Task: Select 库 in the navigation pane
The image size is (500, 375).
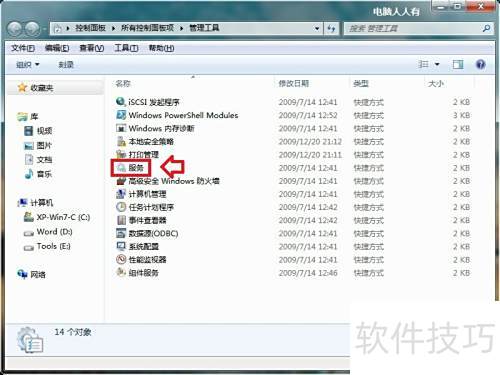Action: (x=28, y=116)
